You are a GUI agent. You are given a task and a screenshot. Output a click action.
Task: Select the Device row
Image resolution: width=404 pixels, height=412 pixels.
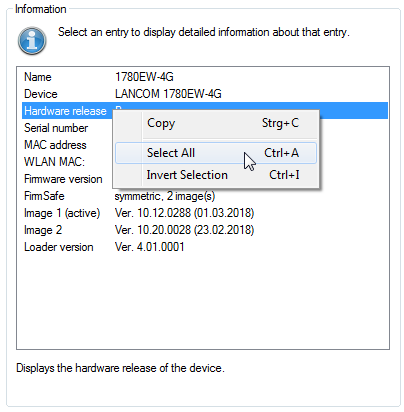coord(203,94)
